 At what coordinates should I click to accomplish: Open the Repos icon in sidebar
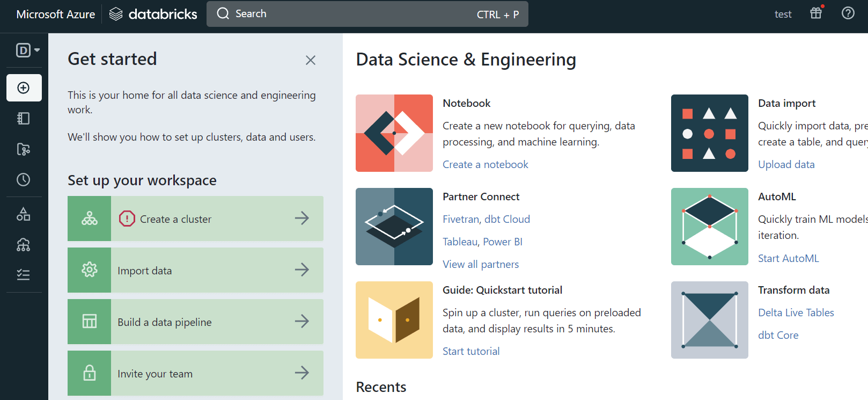click(x=24, y=149)
